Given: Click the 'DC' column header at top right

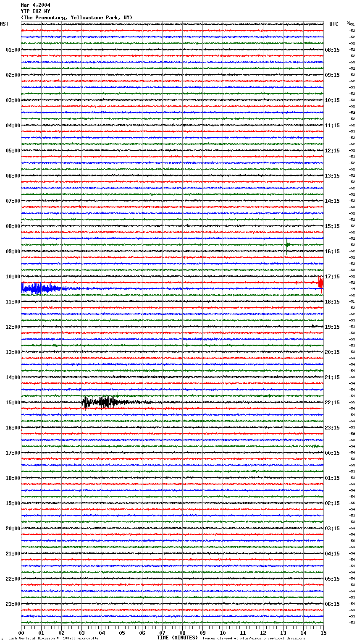Looking at the screenshot, I should pos(349,23).
